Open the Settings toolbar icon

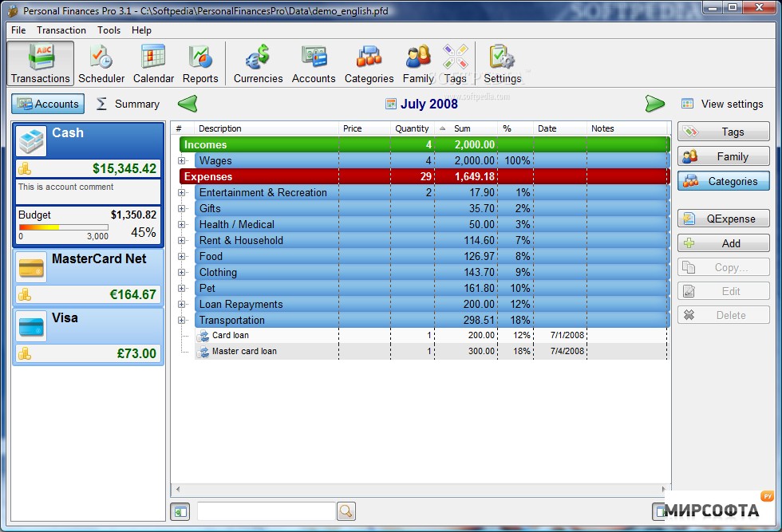point(502,63)
